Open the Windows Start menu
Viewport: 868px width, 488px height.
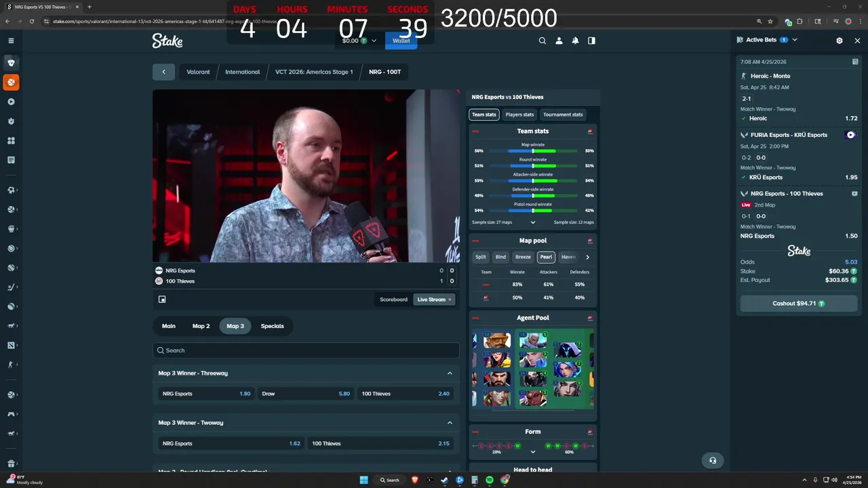coord(363,480)
